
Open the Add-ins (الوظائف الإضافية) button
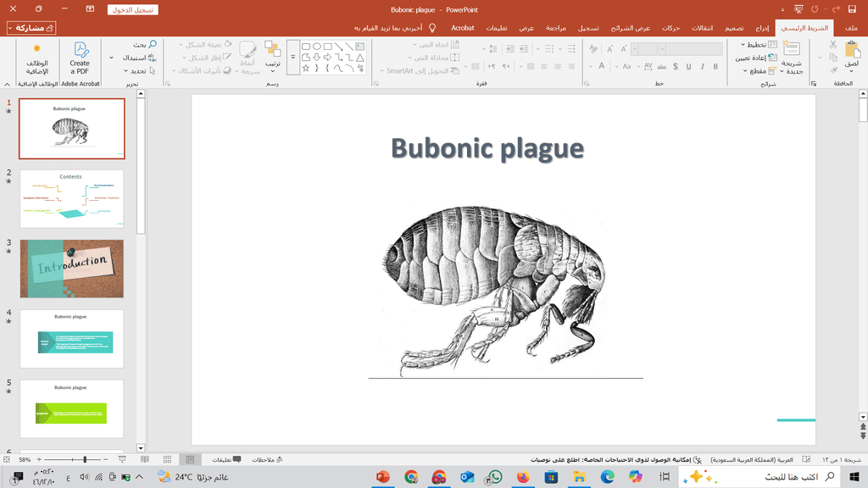[x=36, y=57]
